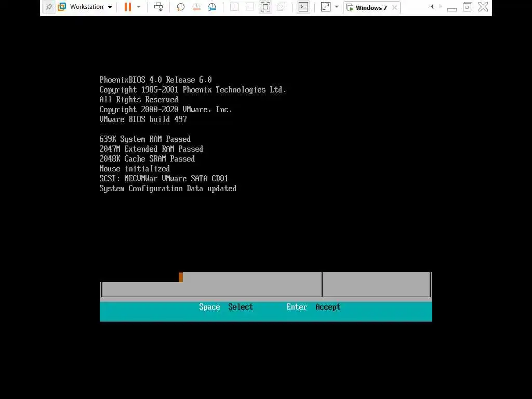
Task: Go to the previous tab arrow
Action: coord(432,7)
